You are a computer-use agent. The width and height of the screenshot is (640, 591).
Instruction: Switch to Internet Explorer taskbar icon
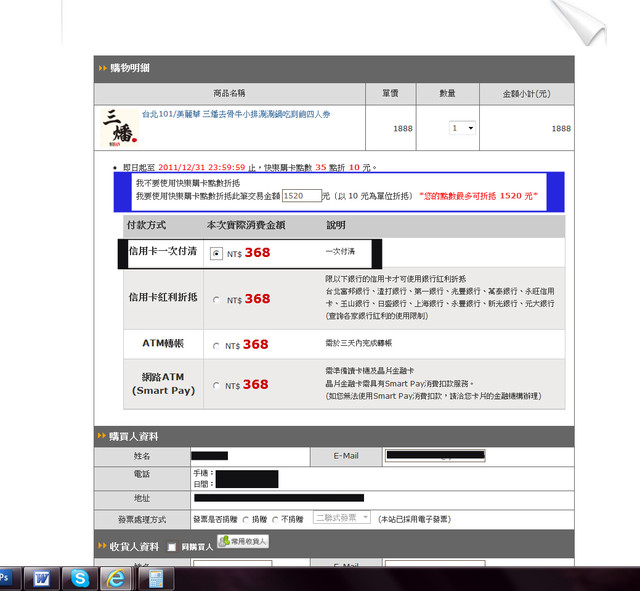coord(117,578)
